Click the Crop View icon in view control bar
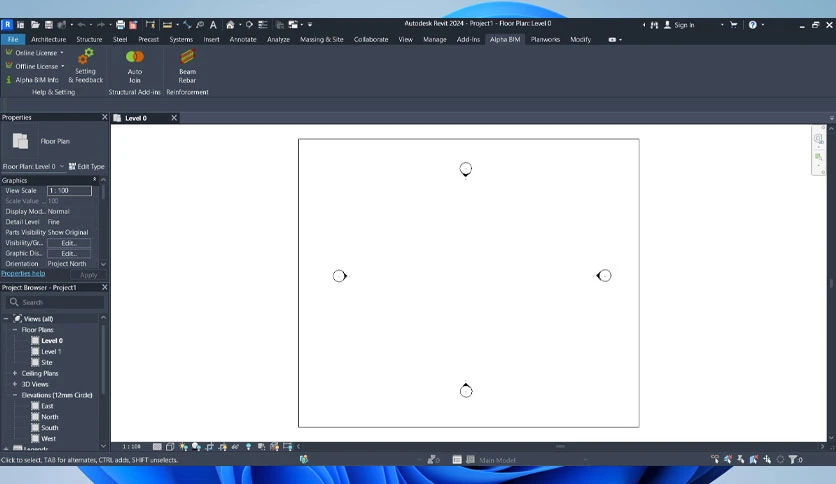The image size is (836, 484). tap(210, 447)
